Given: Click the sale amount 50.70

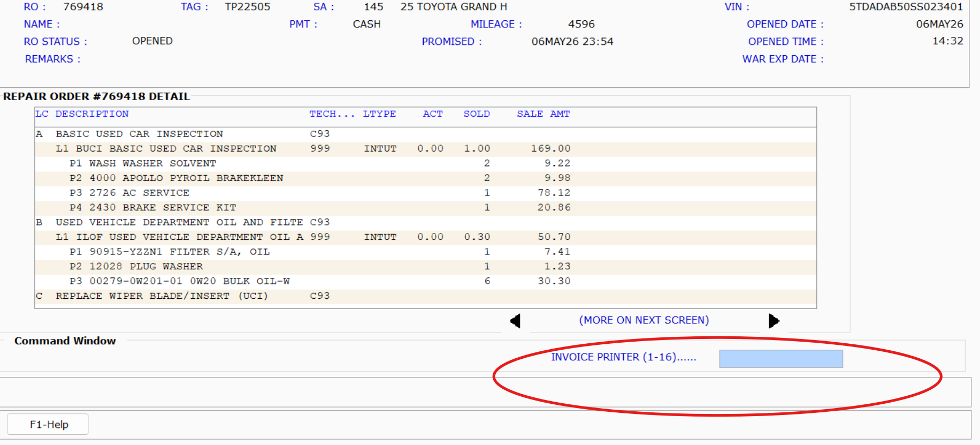Looking at the screenshot, I should pos(554,237).
